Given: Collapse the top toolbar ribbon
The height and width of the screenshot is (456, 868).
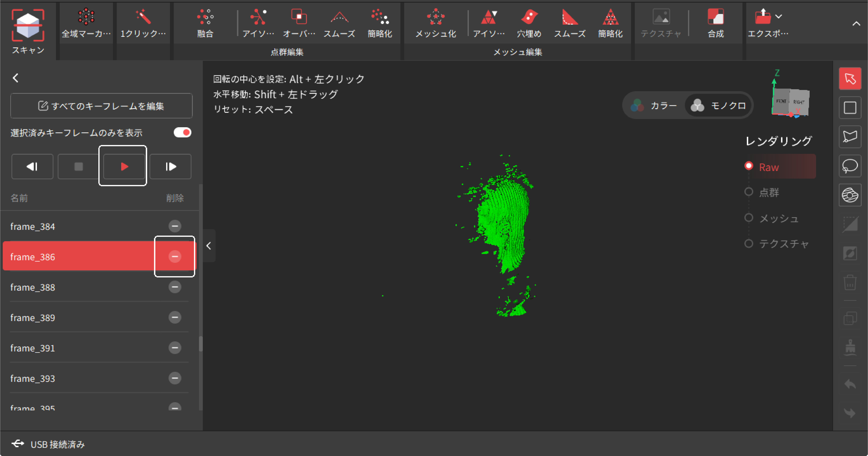Looking at the screenshot, I should 856,24.
